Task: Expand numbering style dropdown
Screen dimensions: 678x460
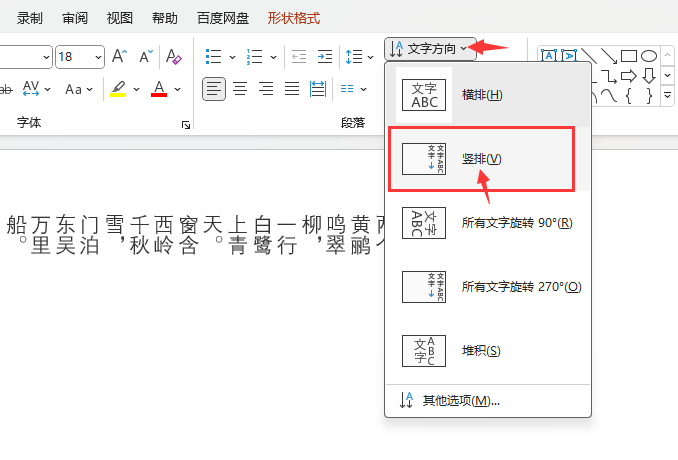Action: [x=273, y=57]
